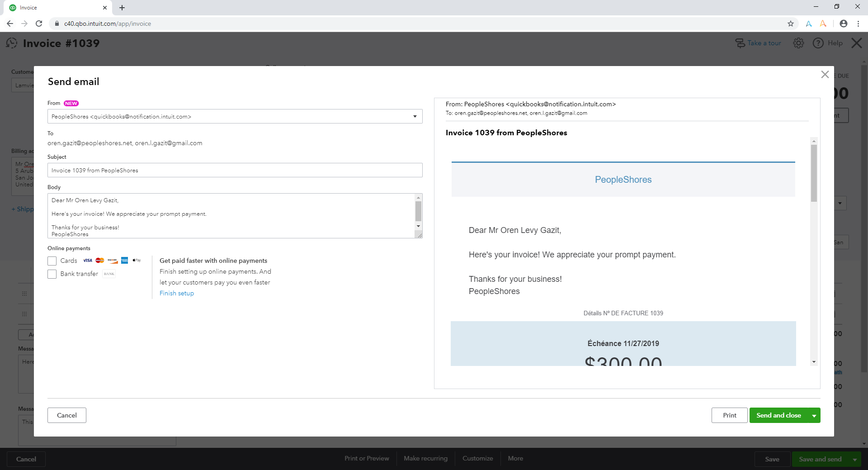Click Get paid faster with online payments
This screenshot has width=868, height=470.
tap(213, 261)
